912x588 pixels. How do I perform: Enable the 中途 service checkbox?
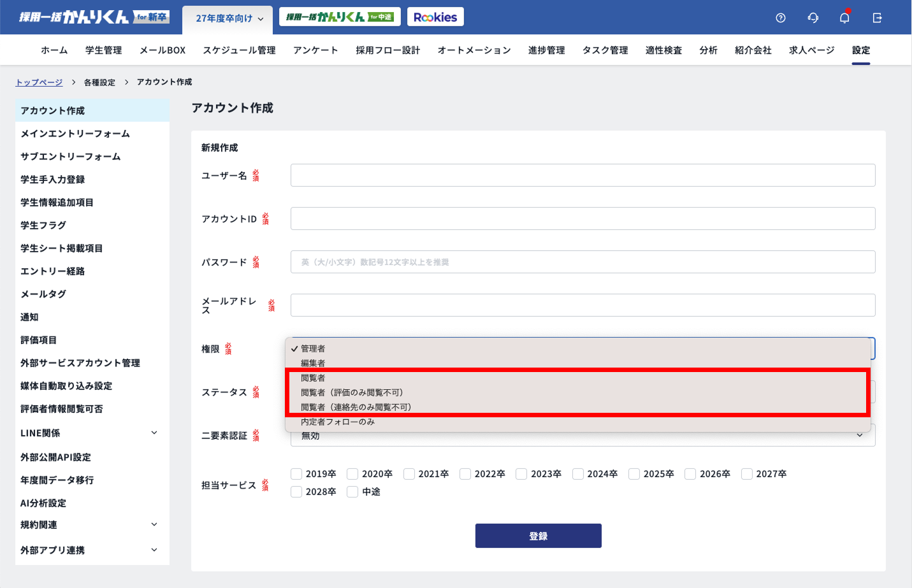(x=352, y=492)
